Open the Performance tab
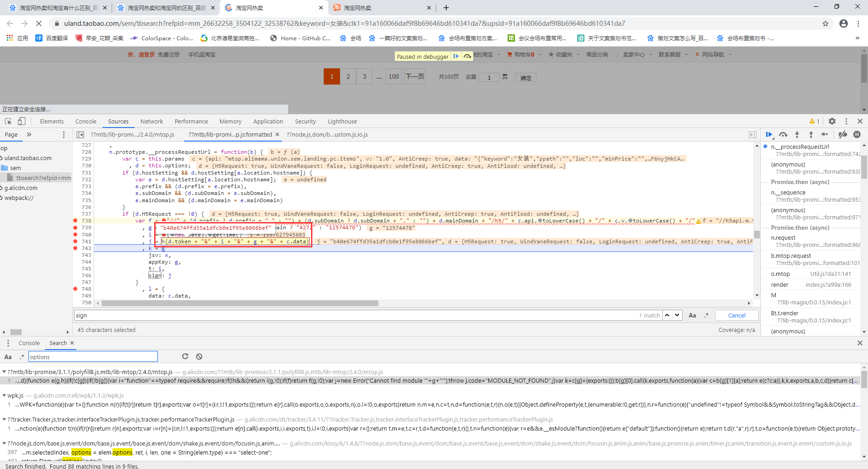Viewport: 868px width, 469px height. (191, 121)
